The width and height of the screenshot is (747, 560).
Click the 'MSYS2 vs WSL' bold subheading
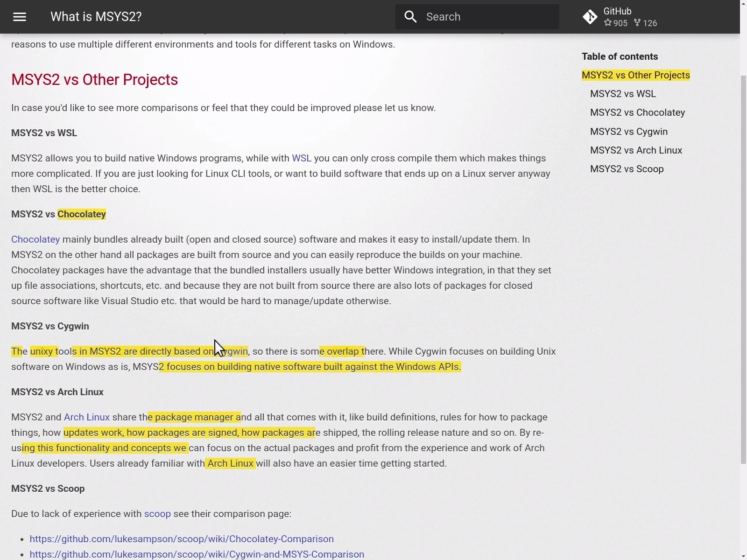[44, 133]
